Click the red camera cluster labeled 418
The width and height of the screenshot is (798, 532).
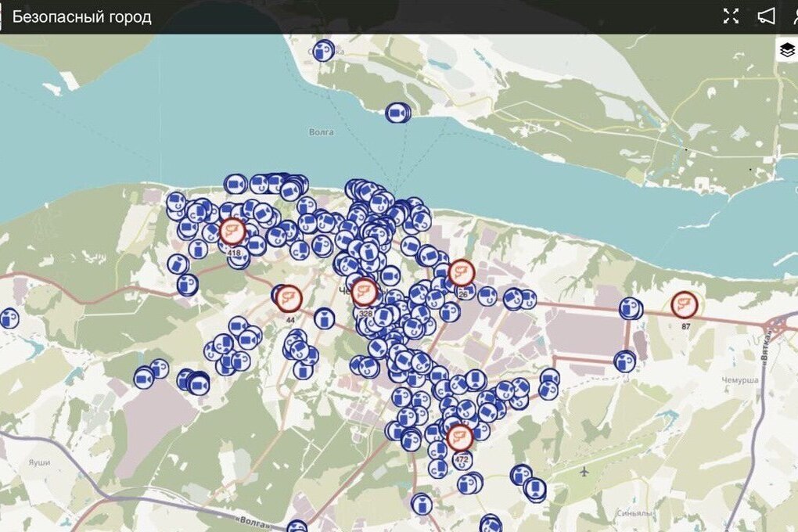pyautogui.click(x=232, y=231)
